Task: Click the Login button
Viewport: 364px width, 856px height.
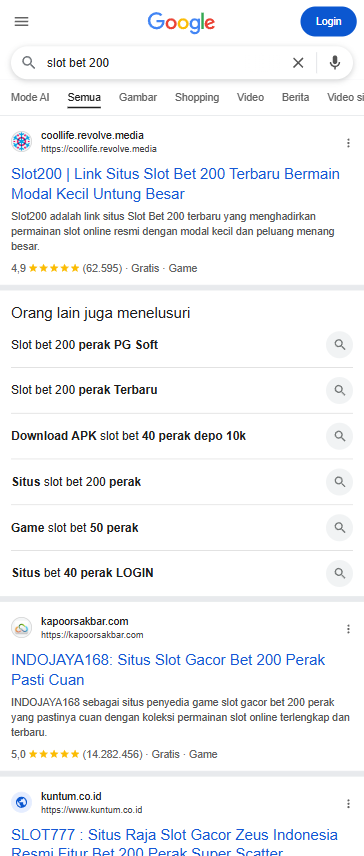Action: coord(329,21)
